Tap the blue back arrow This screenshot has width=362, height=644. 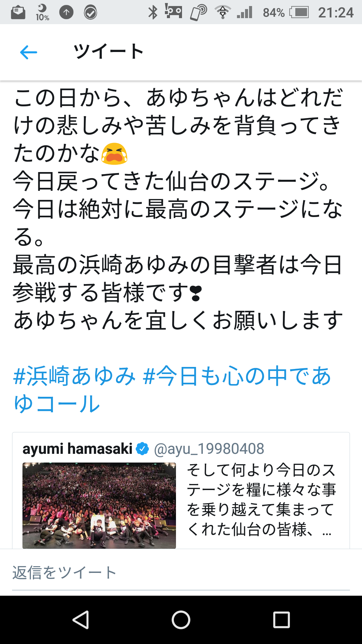coord(28,52)
